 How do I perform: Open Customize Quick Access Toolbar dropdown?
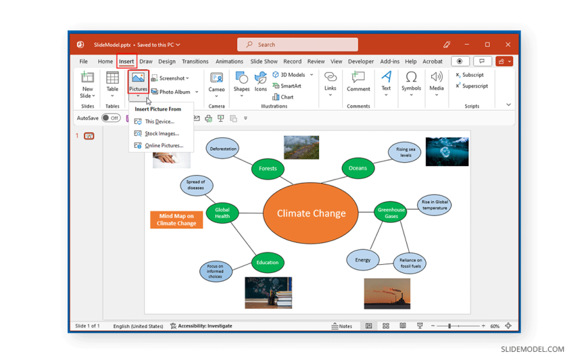tap(245, 118)
